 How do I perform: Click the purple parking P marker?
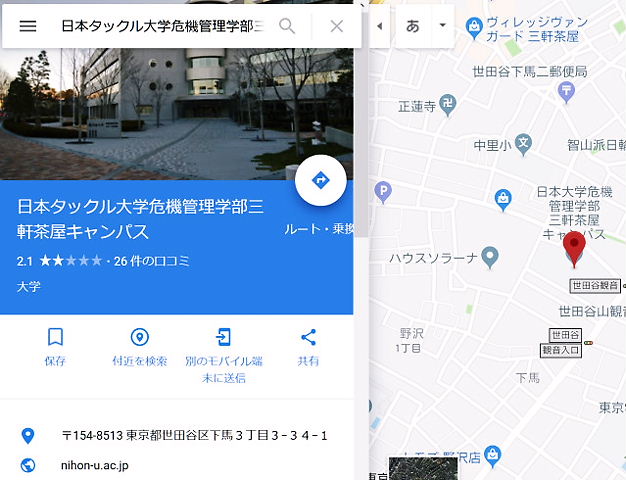(383, 192)
